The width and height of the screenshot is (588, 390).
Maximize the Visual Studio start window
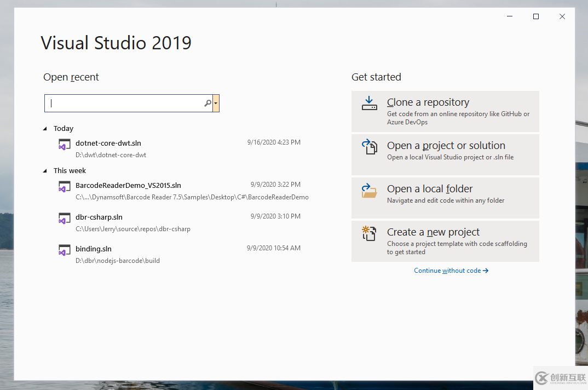point(536,16)
